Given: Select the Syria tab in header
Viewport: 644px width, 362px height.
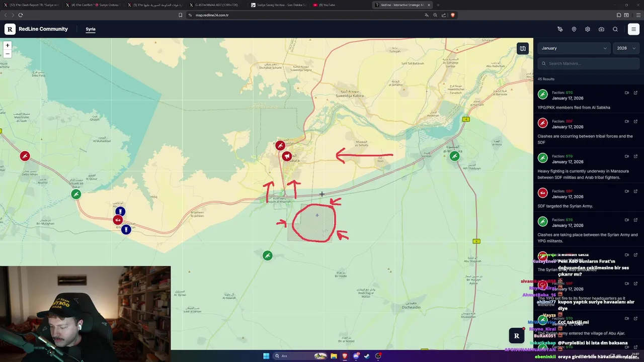Looking at the screenshot, I should click(91, 29).
